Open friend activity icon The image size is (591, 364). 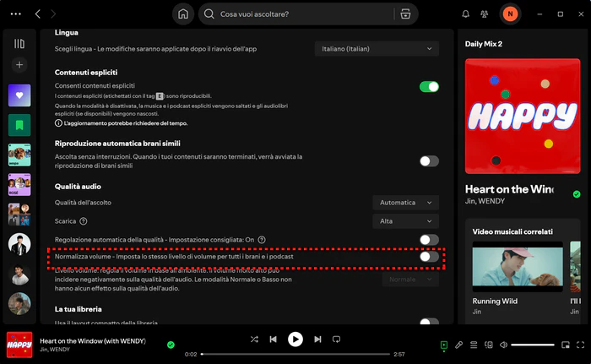(x=485, y=14)
